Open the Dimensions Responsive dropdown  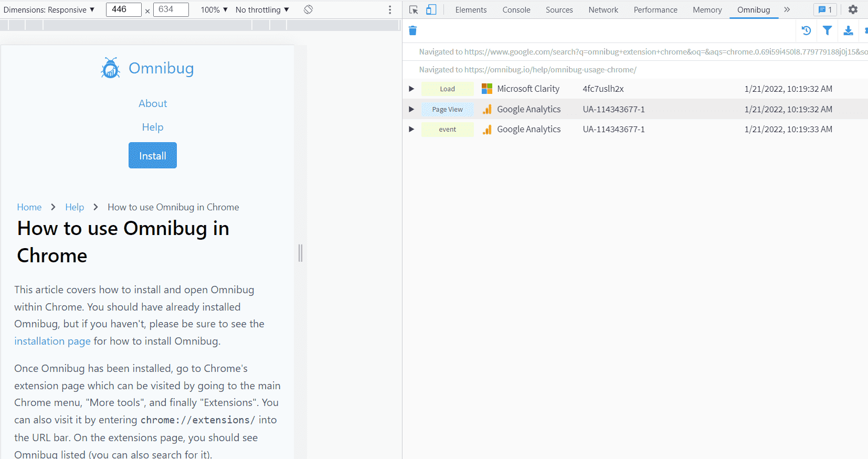coord(49,9)
